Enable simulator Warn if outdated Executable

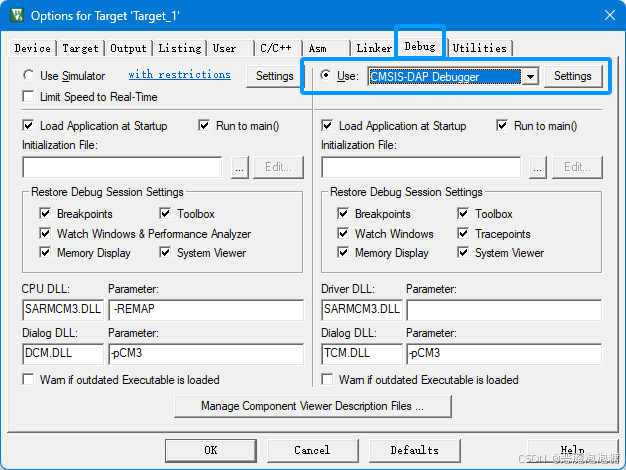coord(28,379)
